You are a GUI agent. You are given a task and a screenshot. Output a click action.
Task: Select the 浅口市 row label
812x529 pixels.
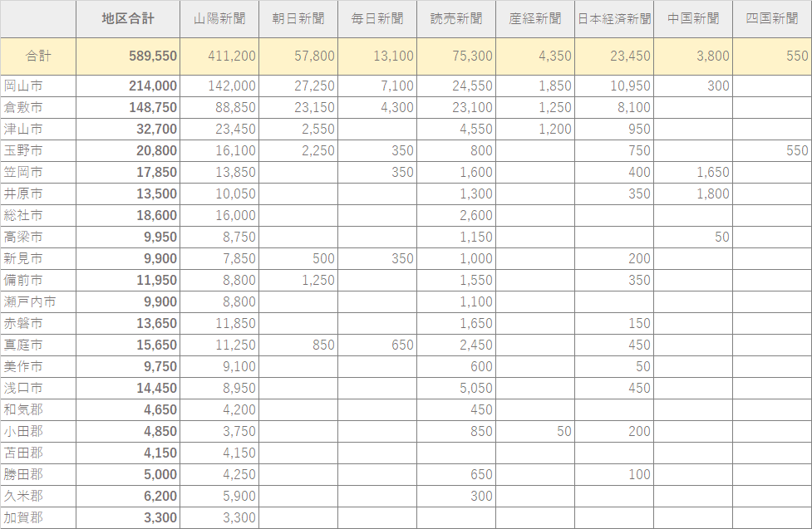click(38, 388)
